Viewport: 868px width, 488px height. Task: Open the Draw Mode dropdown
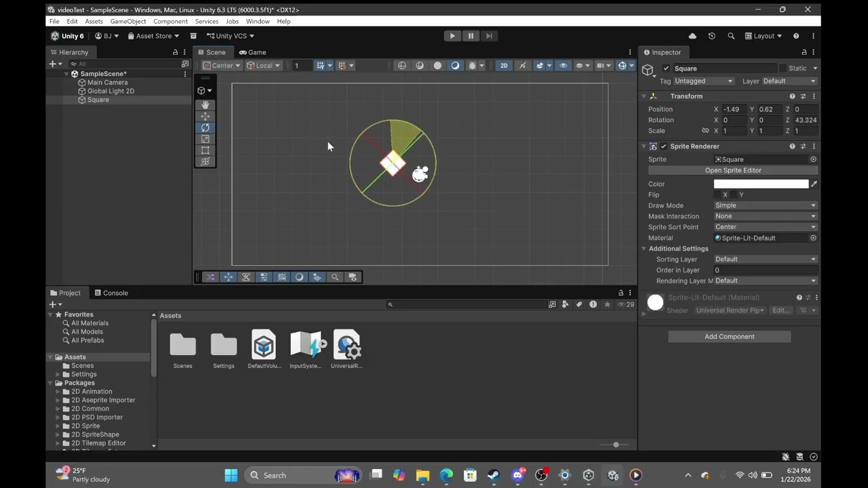[x=766, y=205]
